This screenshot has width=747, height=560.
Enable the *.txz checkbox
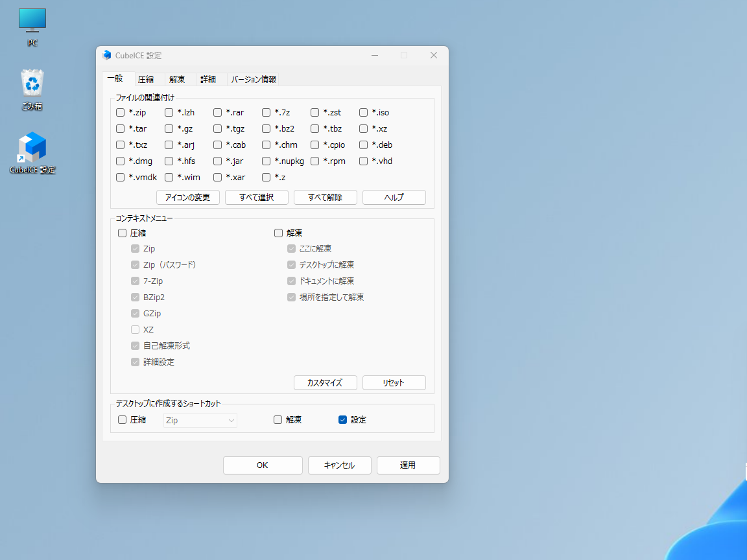point(120,145)
